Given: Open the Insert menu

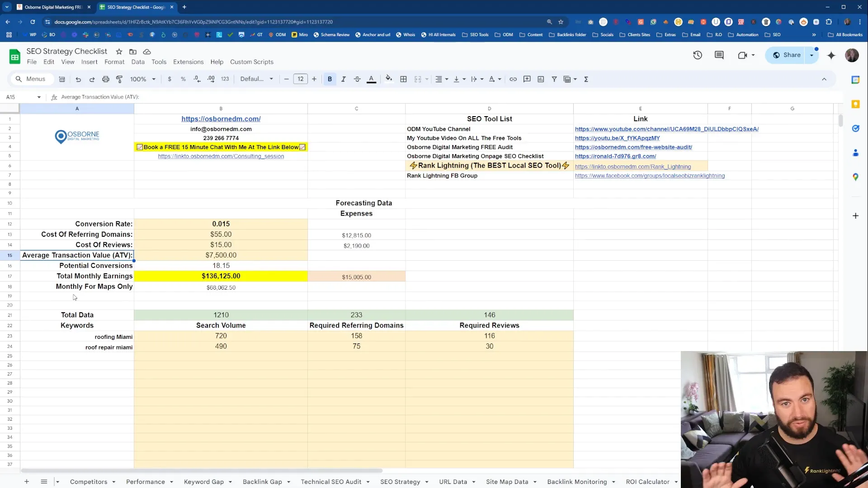Looking at the screenshot, I should (89, 62).
